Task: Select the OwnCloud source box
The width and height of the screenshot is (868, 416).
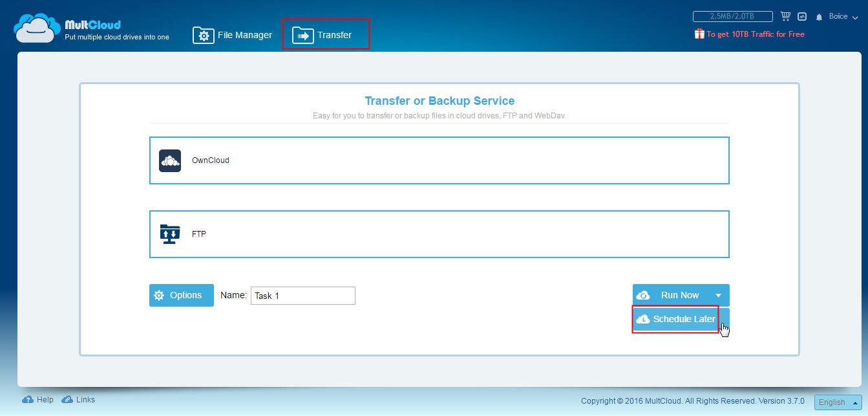Action: (439, 160)
